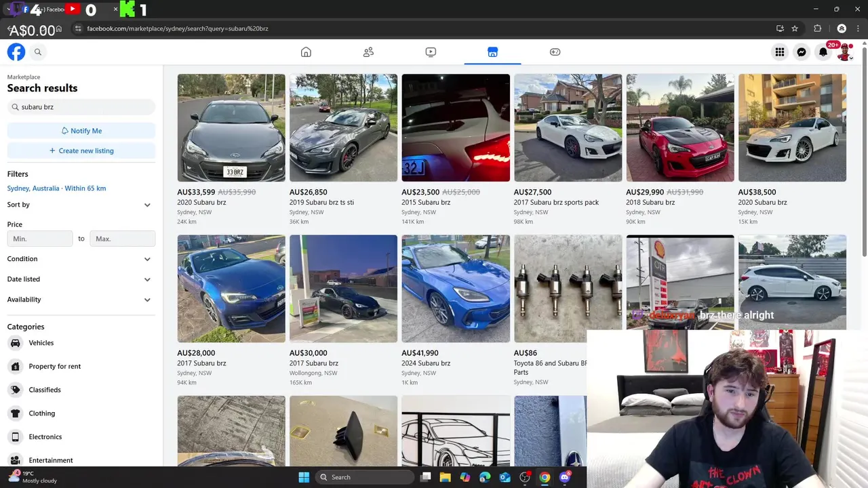
Task: Open the browser extensions puzzle icon
Action: pos(817,28)
